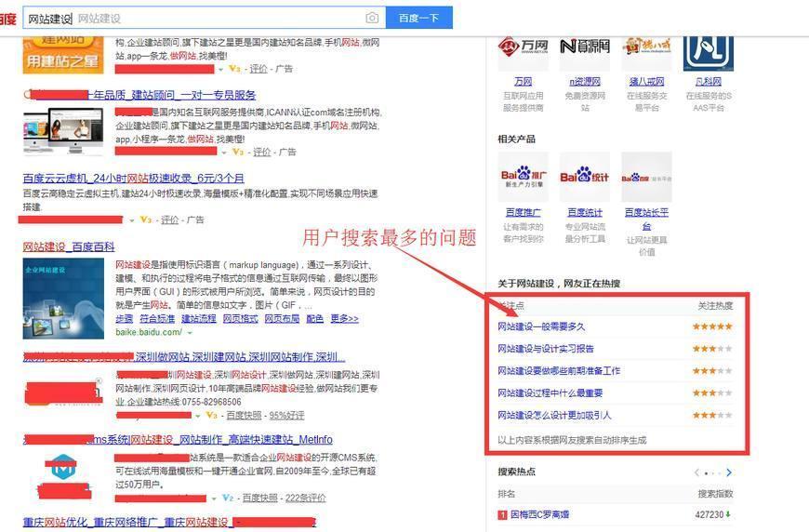Open result 深圳做网站 深圳建网站 深圳网站制作
809x532 pixels.
184,357
